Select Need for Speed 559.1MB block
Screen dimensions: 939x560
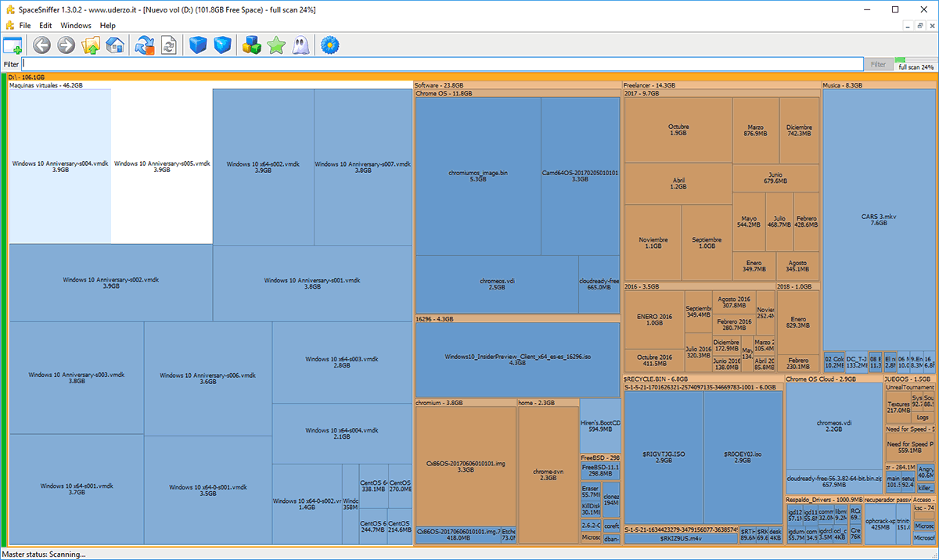point(908,447)
